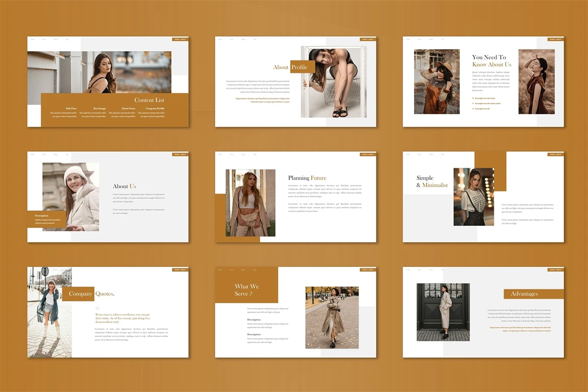Select the woman in hat photo
This screenshot has width=588, height=392.
(437, 81)
